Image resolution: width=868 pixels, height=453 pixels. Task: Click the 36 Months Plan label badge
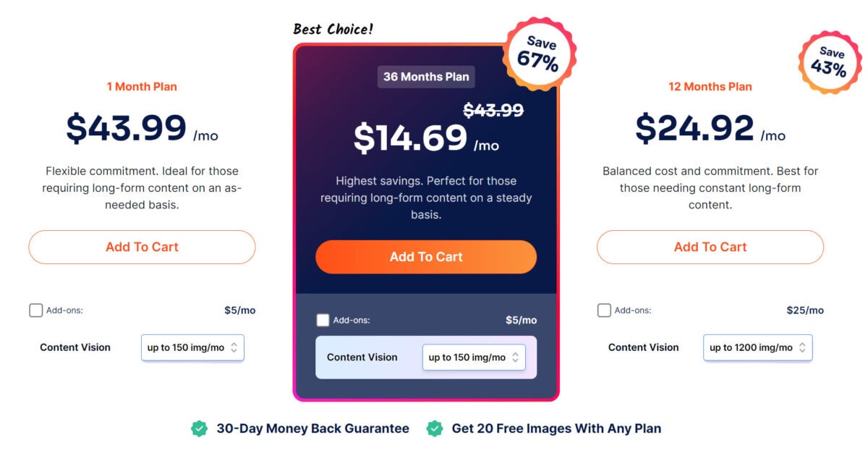coord(425,77)
